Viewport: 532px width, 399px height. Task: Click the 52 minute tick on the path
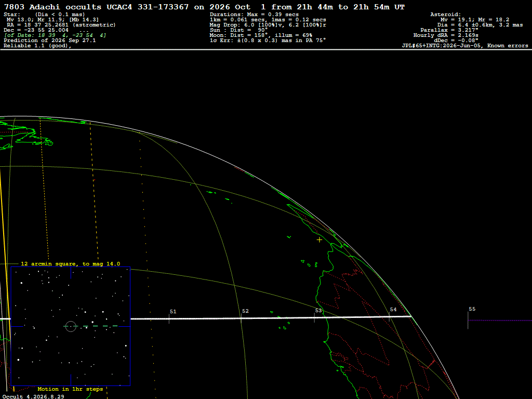pyautogui.click(x=241, y=318)
